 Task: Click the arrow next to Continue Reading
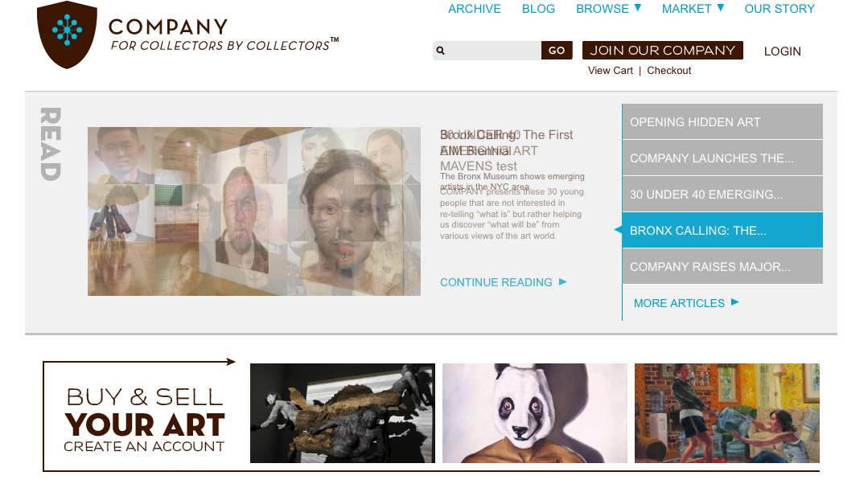tap(563, 282)
